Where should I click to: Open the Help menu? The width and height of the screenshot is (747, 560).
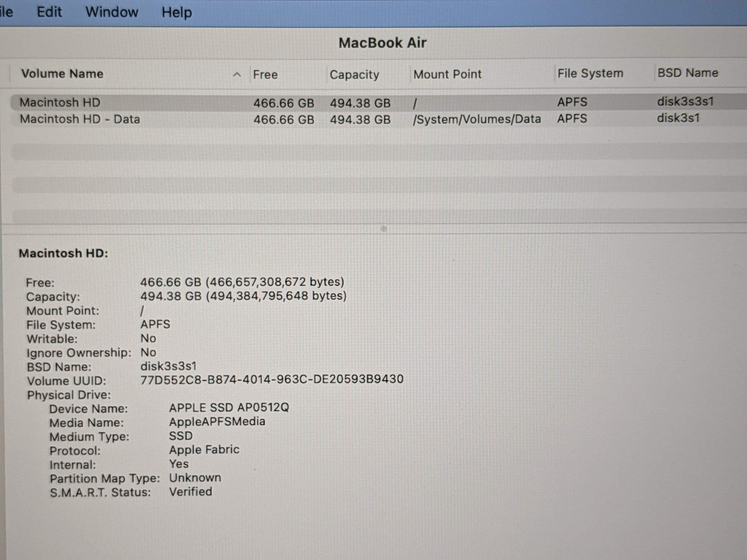tap(176, 12)
